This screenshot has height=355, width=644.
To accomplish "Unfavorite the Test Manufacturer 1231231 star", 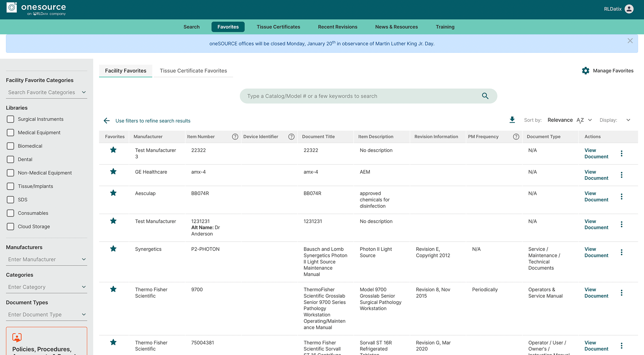I will tap(113, 221).
